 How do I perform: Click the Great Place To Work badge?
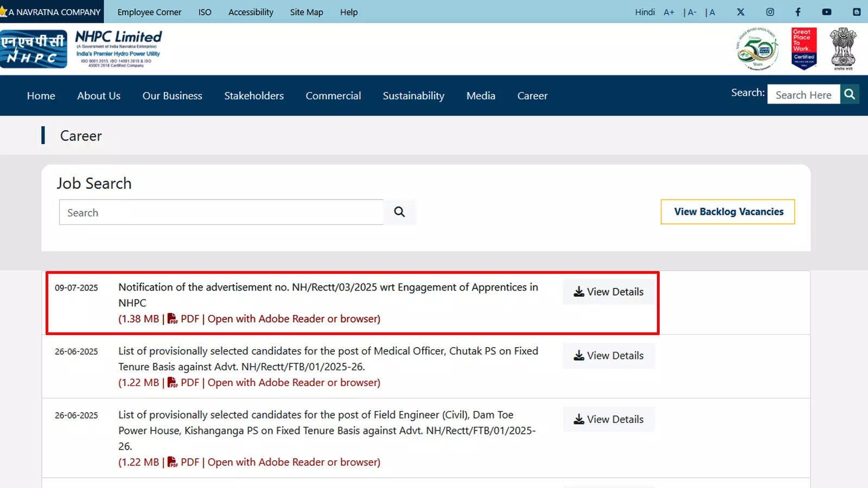coord(804,49)
